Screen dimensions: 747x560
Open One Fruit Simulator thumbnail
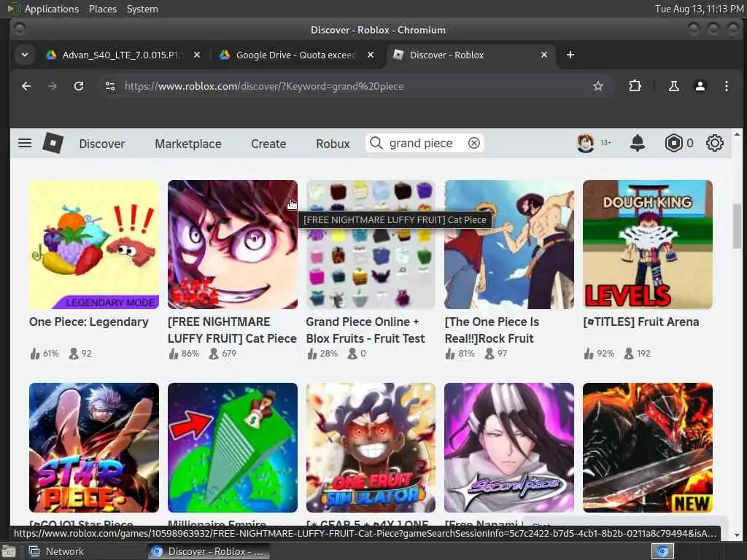coord(371,448)
